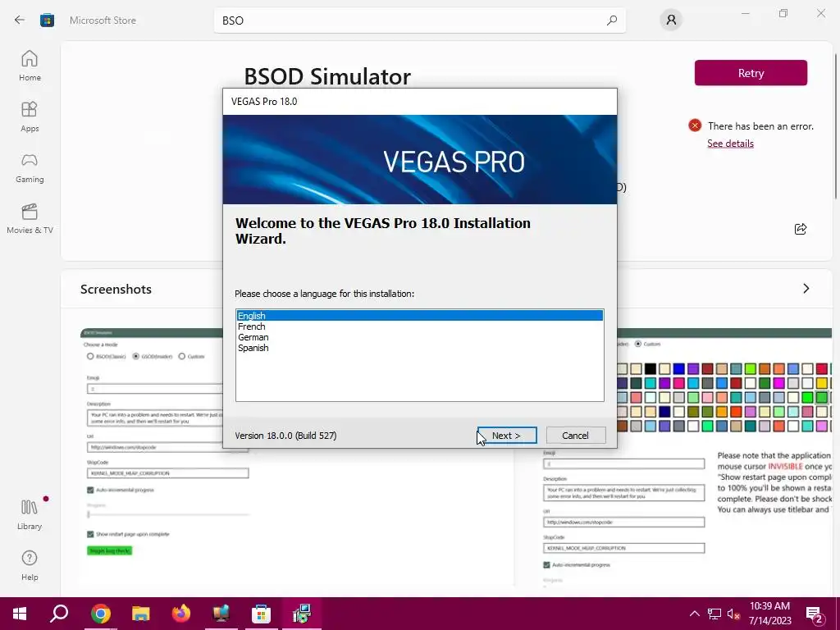This screenshot has height=630, width=840.
Task: Cancel the VEGAS Pro installation wizard
Action: 575,435
